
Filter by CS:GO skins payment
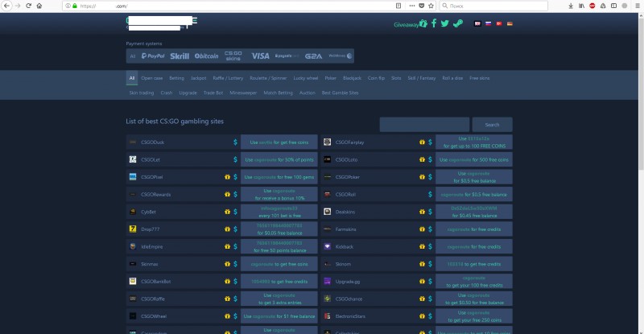233,56
